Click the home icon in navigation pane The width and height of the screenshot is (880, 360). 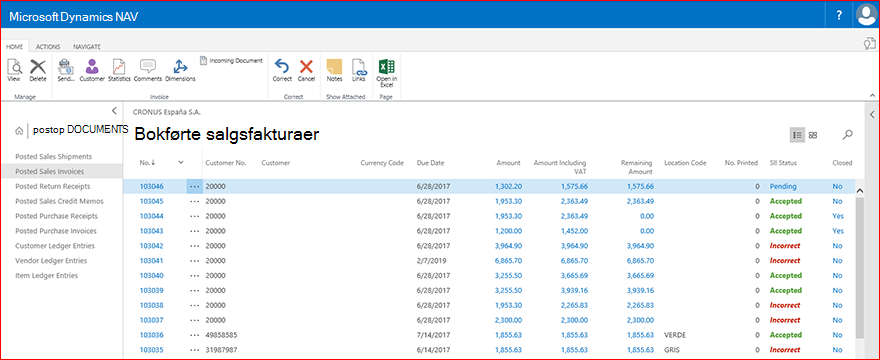click(20, 131)
